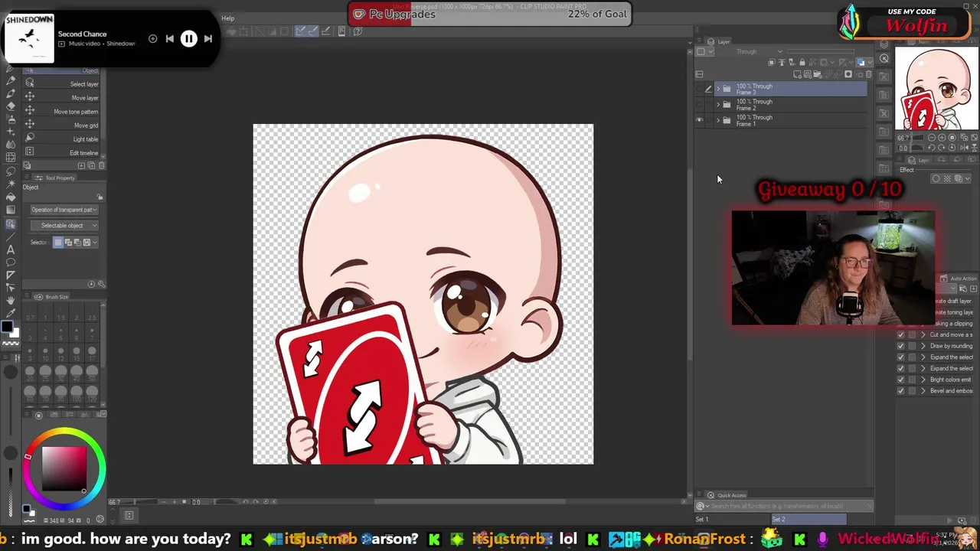
Task: Open the 'Through' blending mode dropdown
Action: pos(759,51)
